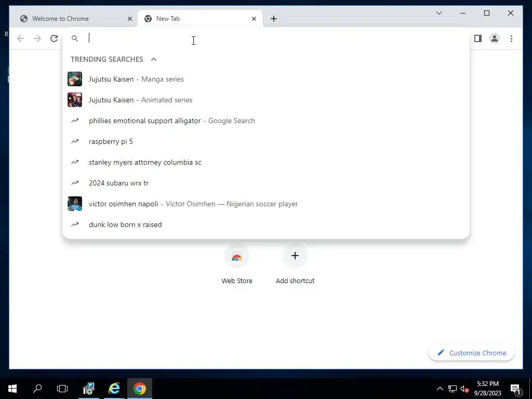Open a new tab with plus button
Viewport: 532px width, 399px height.
pos(274,19)
